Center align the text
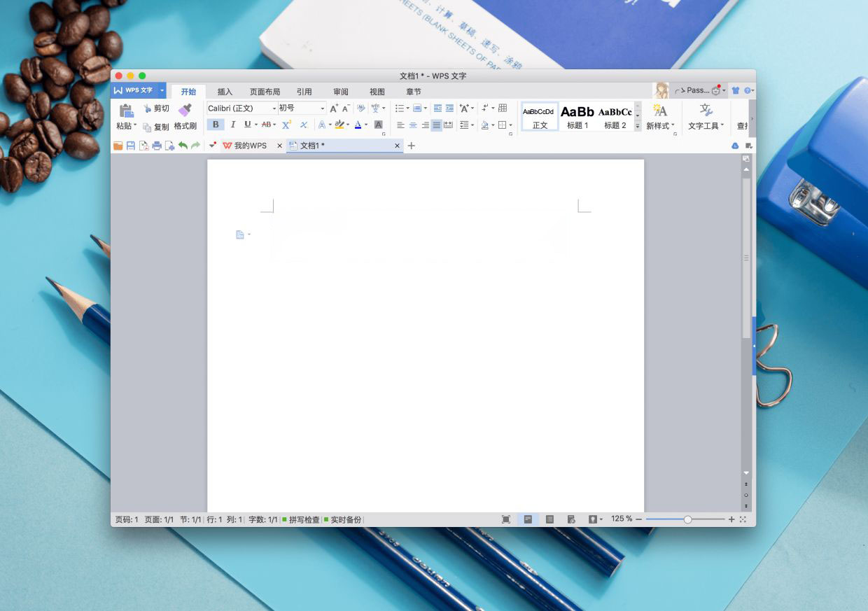 click(x=413, y=125)
